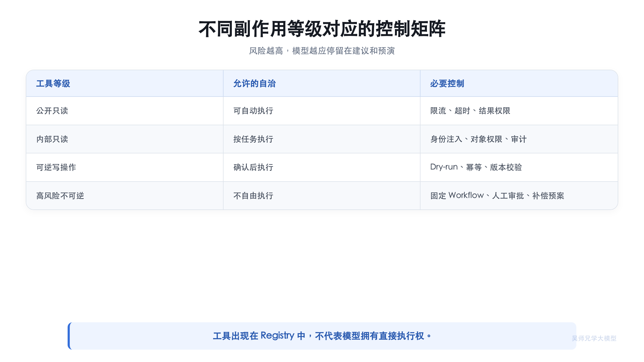The image size is (644, 362).
Task: Click the 工具等级 column header
Action: [x=125, y=83]
